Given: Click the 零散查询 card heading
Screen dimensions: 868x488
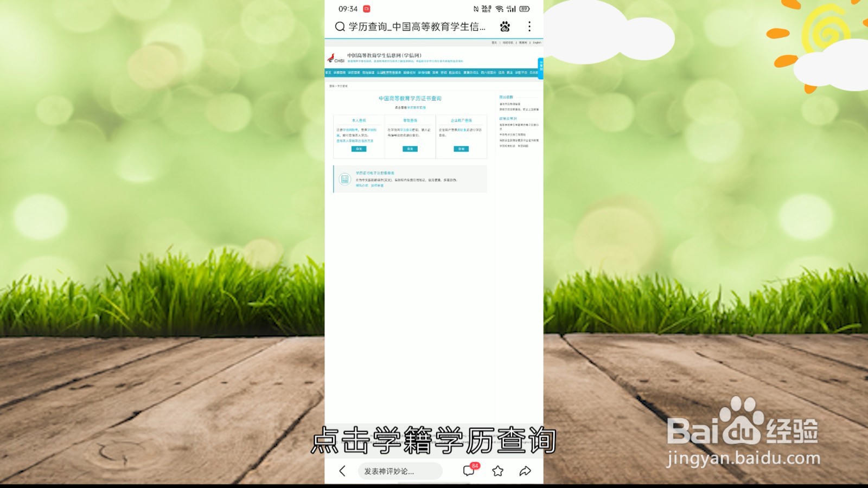Looking at the screenshot, I should coord(410,120).
